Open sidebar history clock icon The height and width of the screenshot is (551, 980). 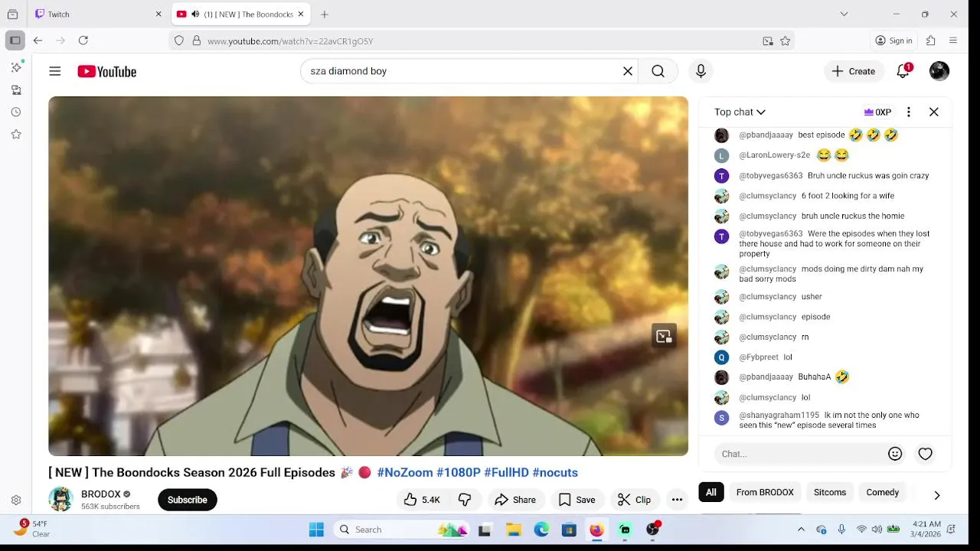pos(16,112)
